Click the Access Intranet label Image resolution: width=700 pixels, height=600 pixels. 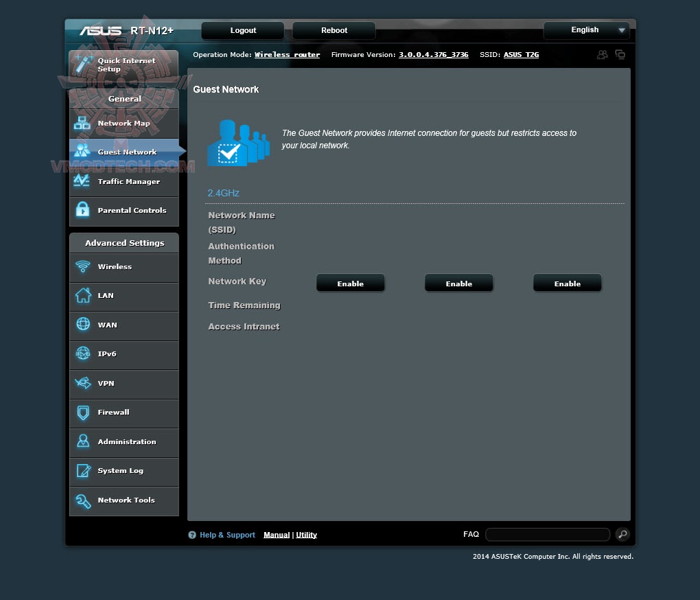pyautogui.click(x=244, y=327)
